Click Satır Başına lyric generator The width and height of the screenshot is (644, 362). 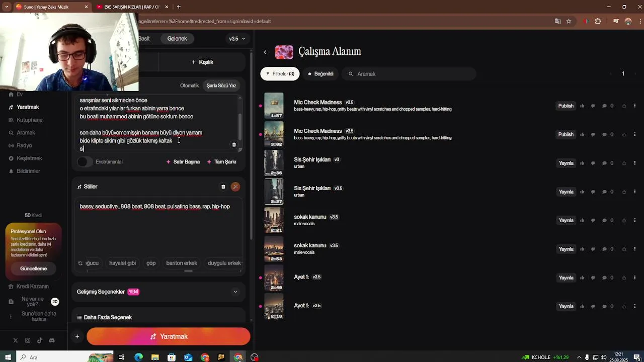point(183,162)
